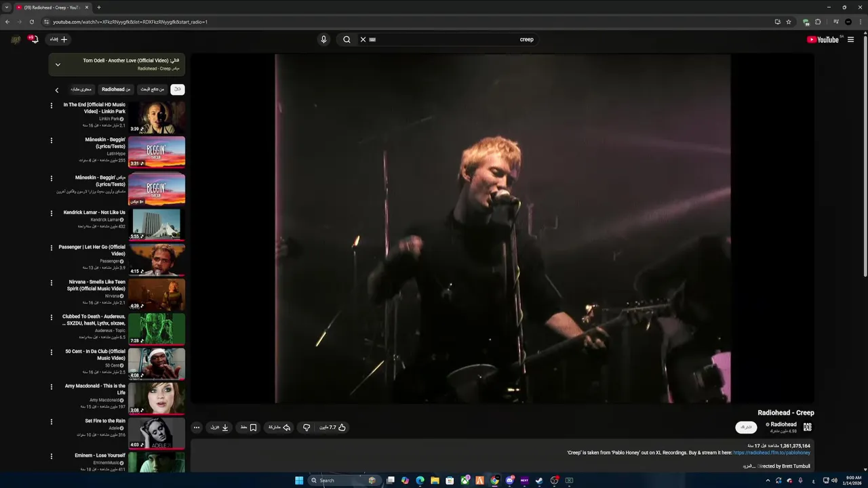
Task: Select the similar-content filter chip
Action: 81,89
